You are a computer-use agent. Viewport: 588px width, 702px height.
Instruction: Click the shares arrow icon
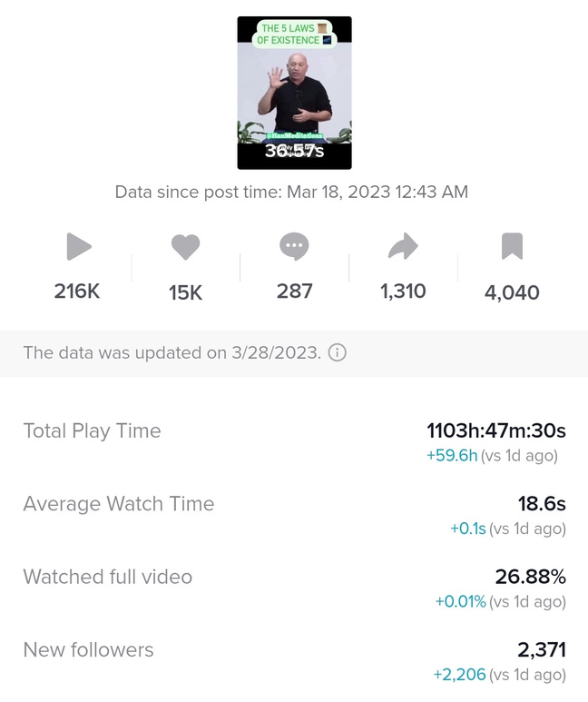point(403,246)
